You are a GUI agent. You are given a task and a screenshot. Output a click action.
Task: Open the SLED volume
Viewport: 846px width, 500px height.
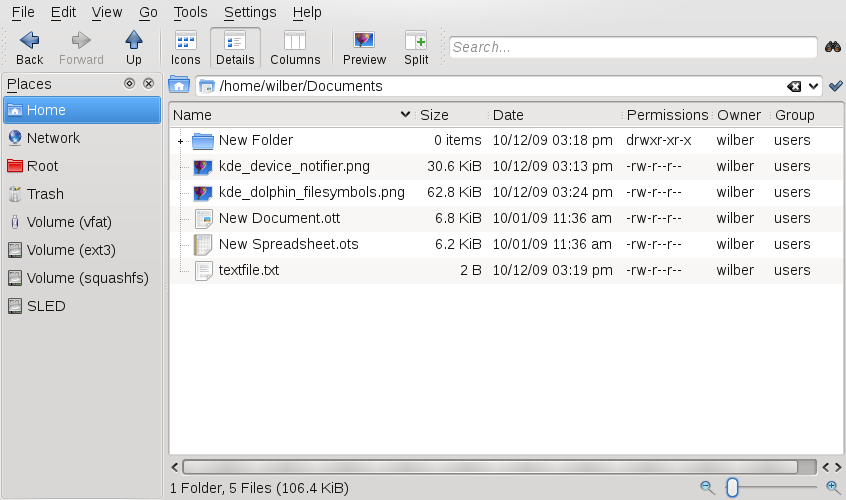coord(82,306)
